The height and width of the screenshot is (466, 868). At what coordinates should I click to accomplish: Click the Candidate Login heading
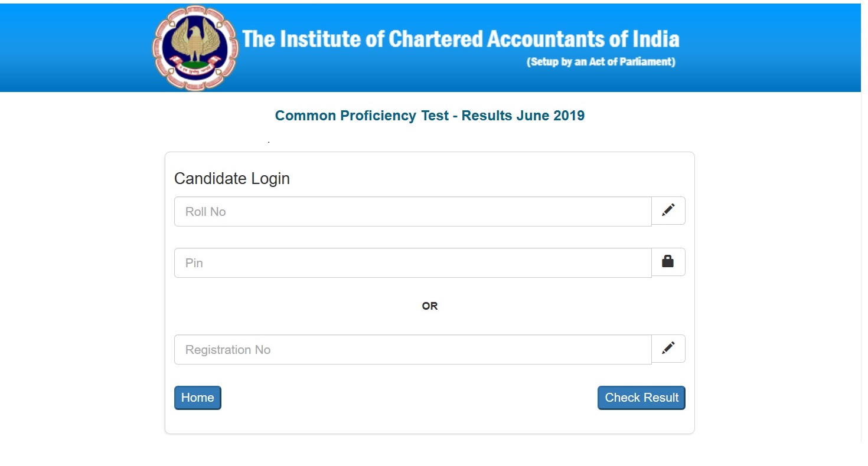coord(231,179)
